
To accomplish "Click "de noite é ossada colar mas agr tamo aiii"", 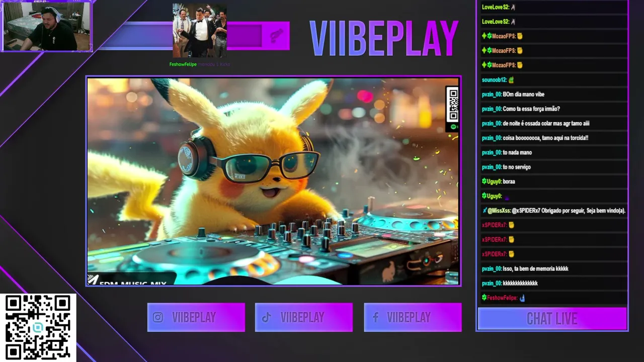I will (x=546, y=124).
